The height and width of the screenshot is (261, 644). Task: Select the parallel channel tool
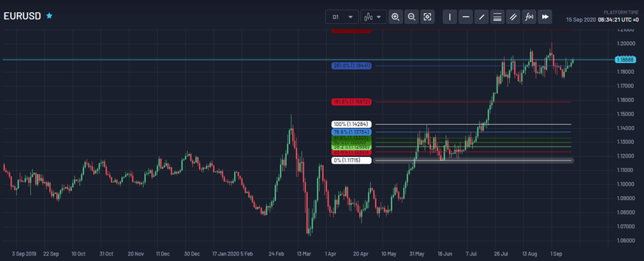[x=513, y=17]
